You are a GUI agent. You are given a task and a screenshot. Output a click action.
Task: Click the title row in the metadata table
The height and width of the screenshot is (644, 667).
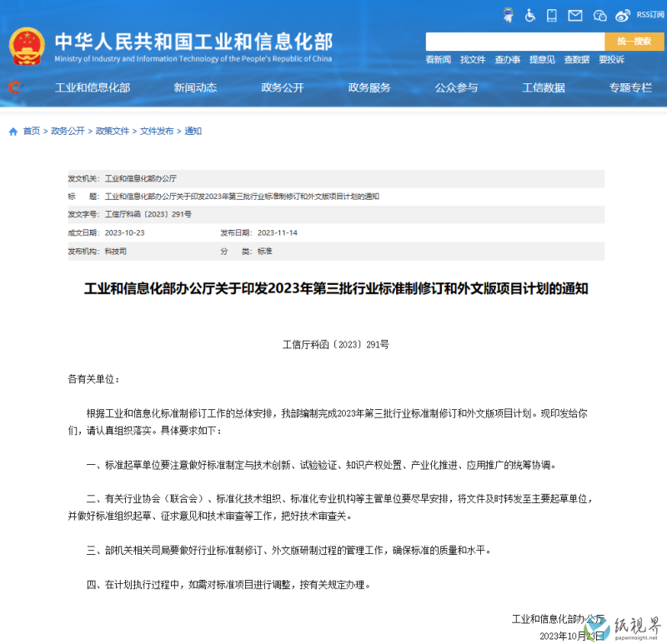(336, 197)
